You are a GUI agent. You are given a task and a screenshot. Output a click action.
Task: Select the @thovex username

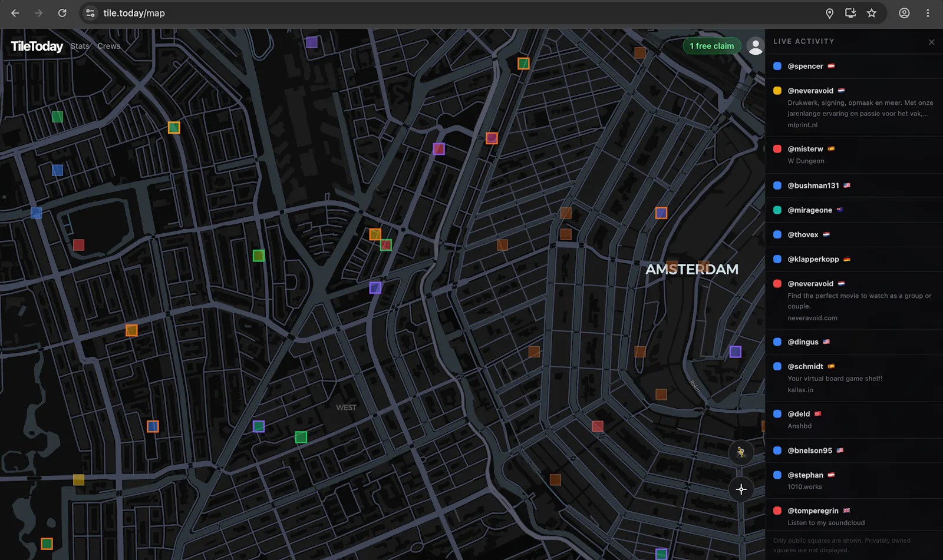(x=803, y=234)
